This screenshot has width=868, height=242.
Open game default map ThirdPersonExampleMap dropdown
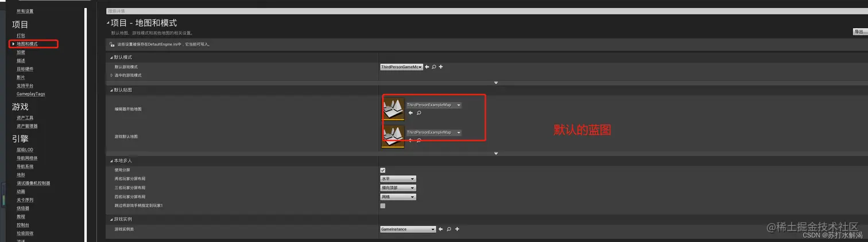point(433,132)
